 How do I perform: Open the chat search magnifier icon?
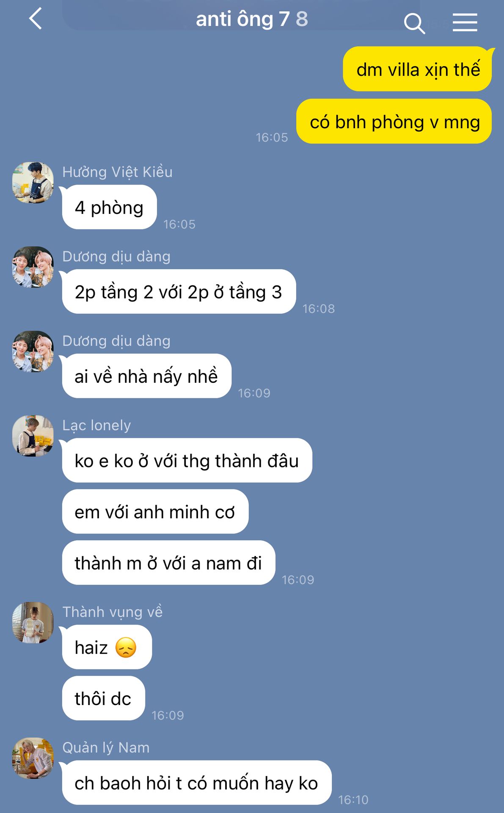[x=414, y=23]
